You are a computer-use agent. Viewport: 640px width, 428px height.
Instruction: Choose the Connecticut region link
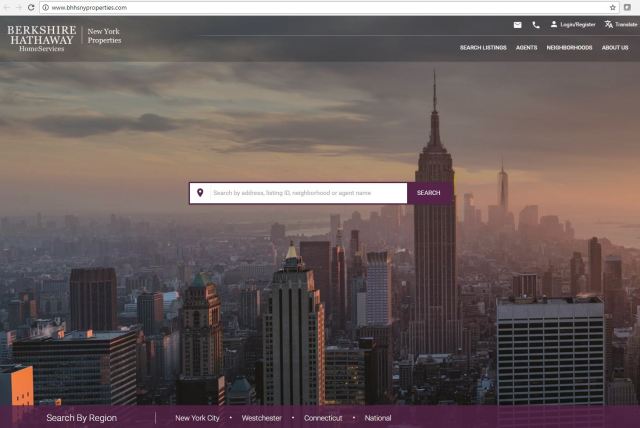(323, 418)
